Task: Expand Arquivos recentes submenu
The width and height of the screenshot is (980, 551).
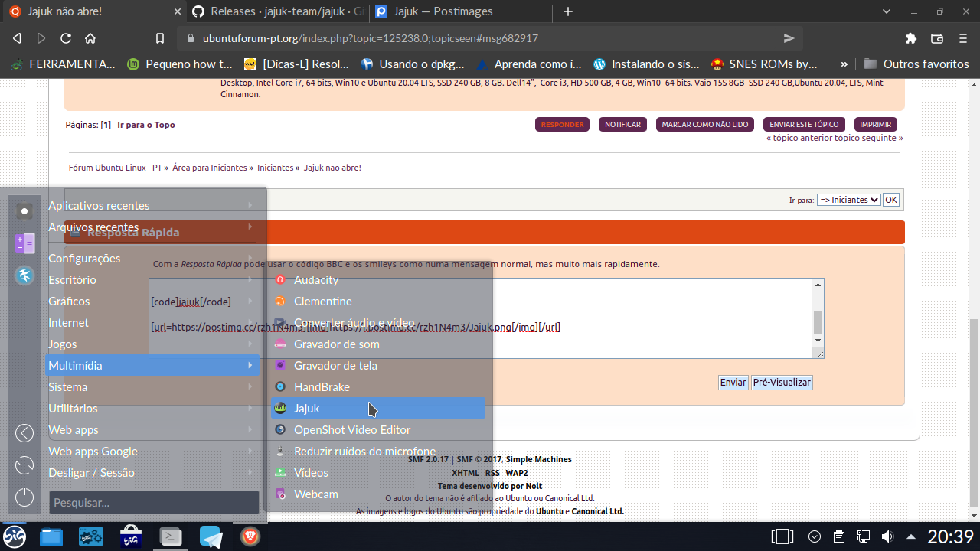Action: [152, 227]
